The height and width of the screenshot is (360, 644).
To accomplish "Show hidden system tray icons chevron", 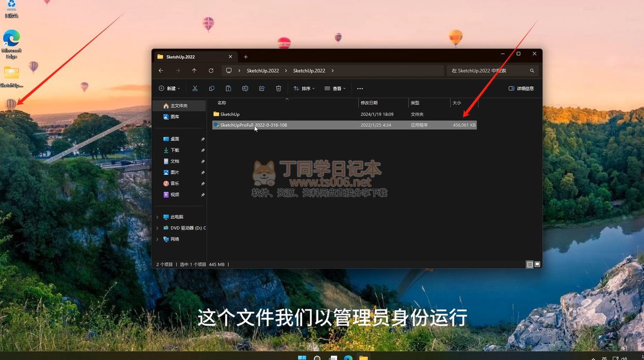I will (593, 358).
